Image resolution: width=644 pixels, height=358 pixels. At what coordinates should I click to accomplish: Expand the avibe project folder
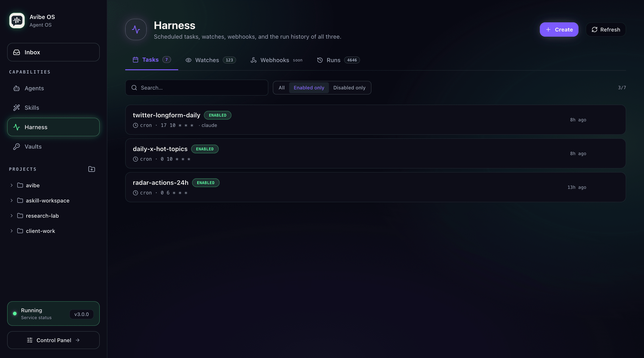pos(11,185)
